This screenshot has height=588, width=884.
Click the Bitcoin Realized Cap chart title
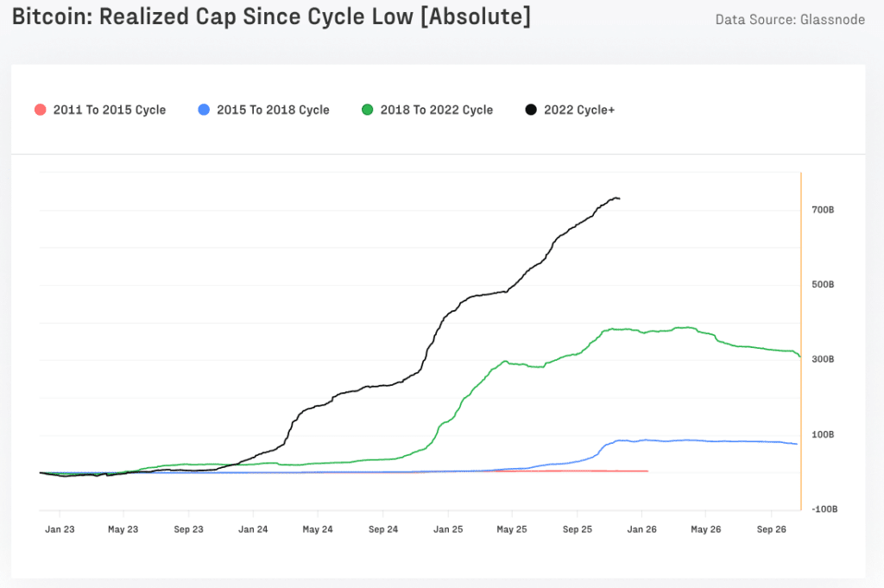(x=271, y=16)
